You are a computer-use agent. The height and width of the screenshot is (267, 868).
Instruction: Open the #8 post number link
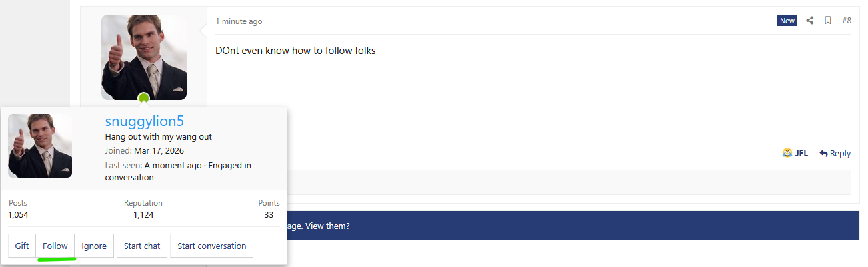(846, 21)
